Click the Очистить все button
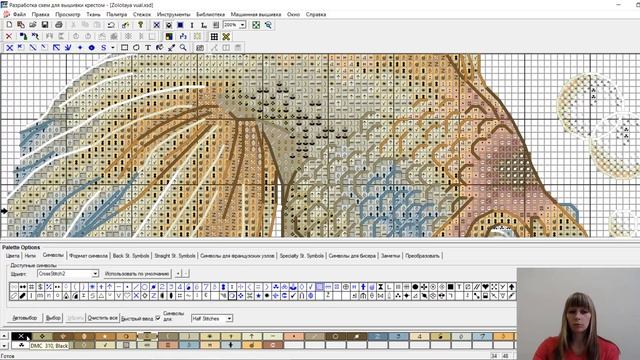This screenshot has width=640, height=360. pos(102,318)
